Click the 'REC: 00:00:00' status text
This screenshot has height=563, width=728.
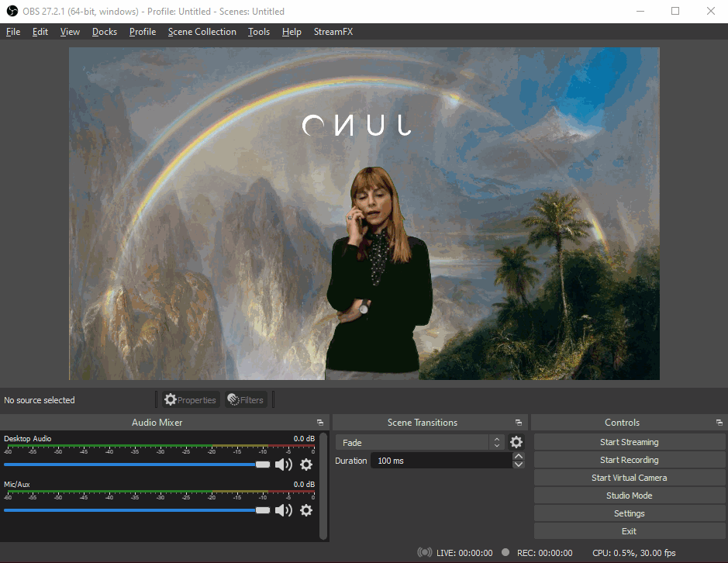click(x=544, y=553)
